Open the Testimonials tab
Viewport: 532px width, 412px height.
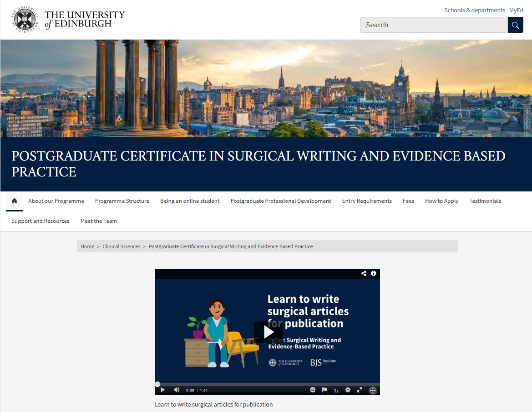coord(485,201)
